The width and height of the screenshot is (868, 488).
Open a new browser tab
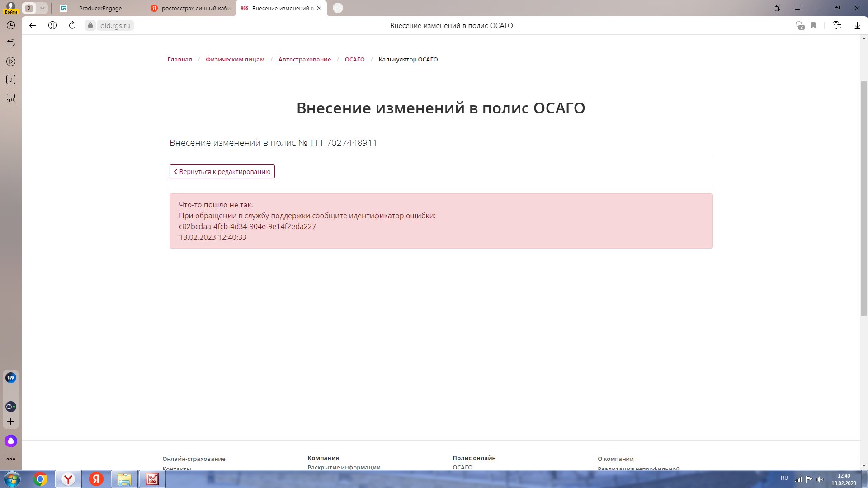tap(338, 8)
